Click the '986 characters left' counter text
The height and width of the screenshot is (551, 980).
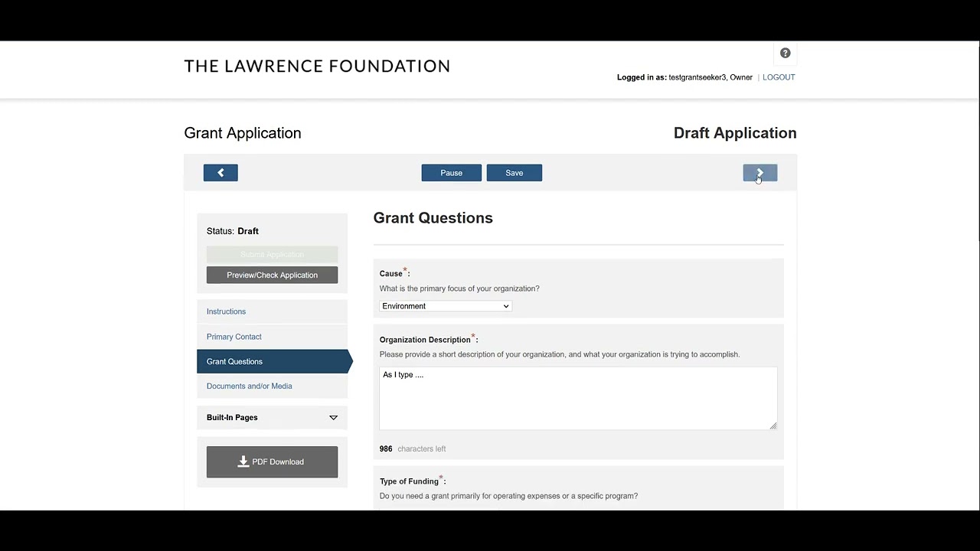[413, 449]
